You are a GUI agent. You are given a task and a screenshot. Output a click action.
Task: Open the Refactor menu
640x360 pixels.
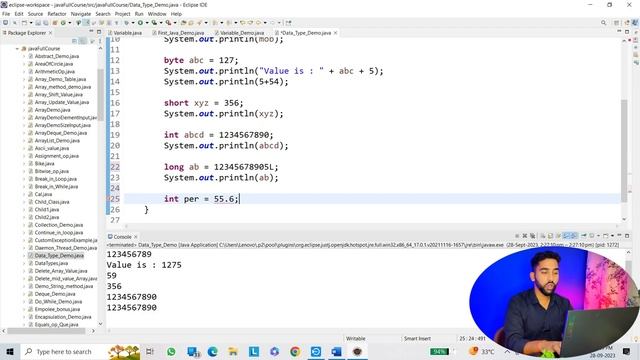point(57,14)
